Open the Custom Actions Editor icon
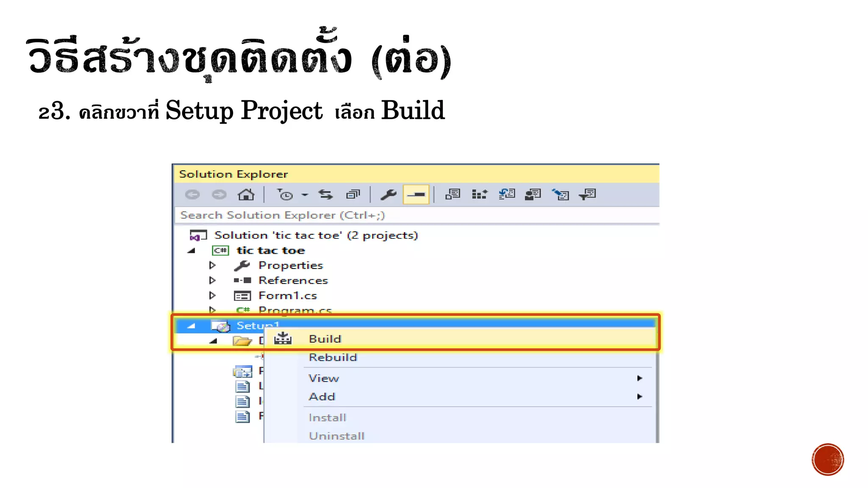 [560, 194]
